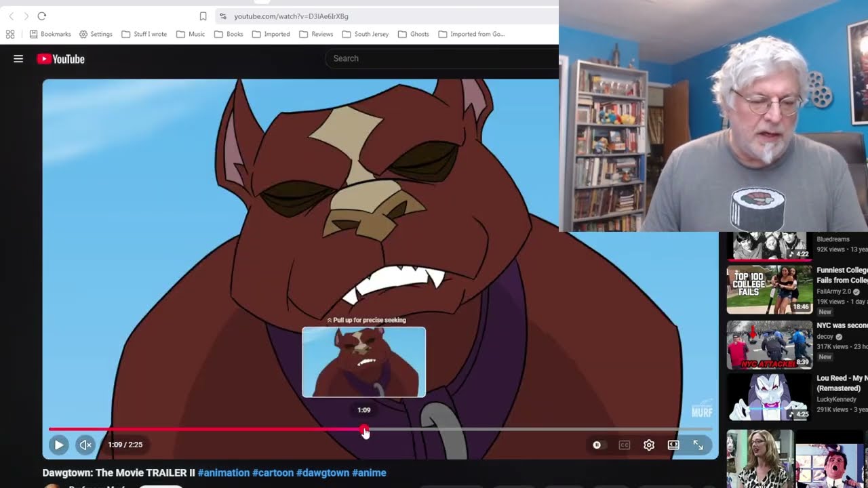Click the unplayed gray portion of the progress bar

pyautogui.click(x=540, y=429)
